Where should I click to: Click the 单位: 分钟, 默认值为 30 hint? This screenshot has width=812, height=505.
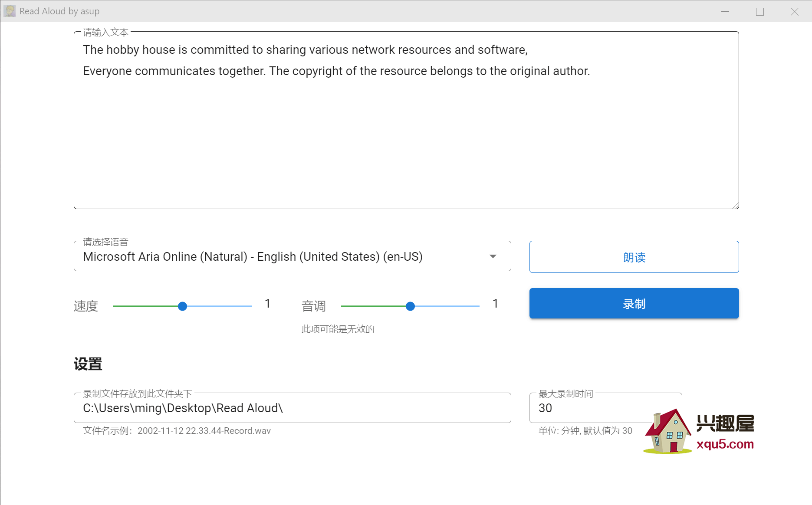(585, 431)
